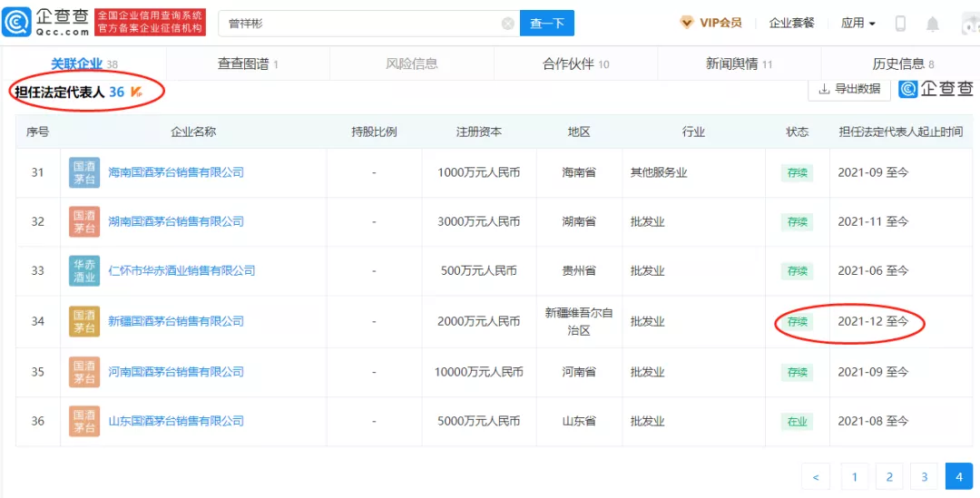
Task: Open 湖南国酒茅台销售有限公司 company link
Action: click(x=176, y=221)
